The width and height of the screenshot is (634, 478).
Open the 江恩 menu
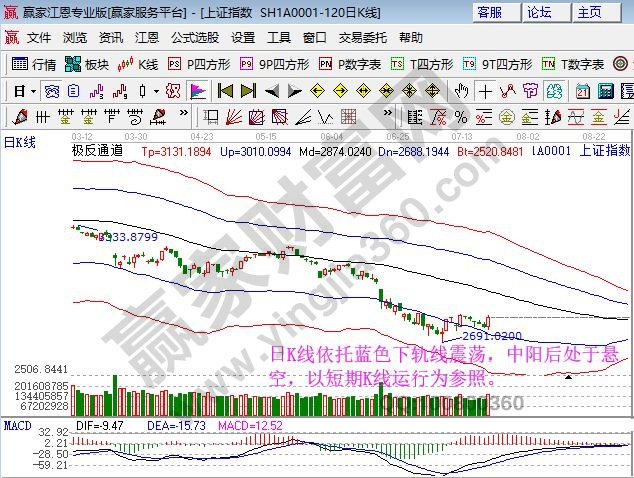(147, 38)
